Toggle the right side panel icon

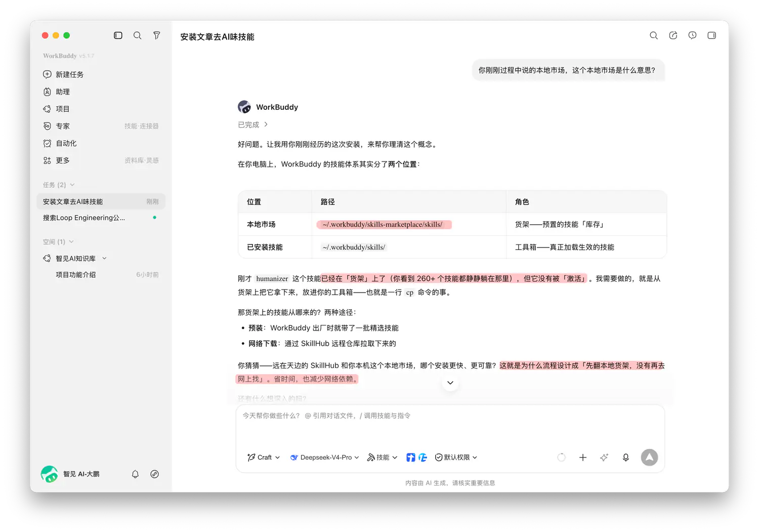(711, 35)
